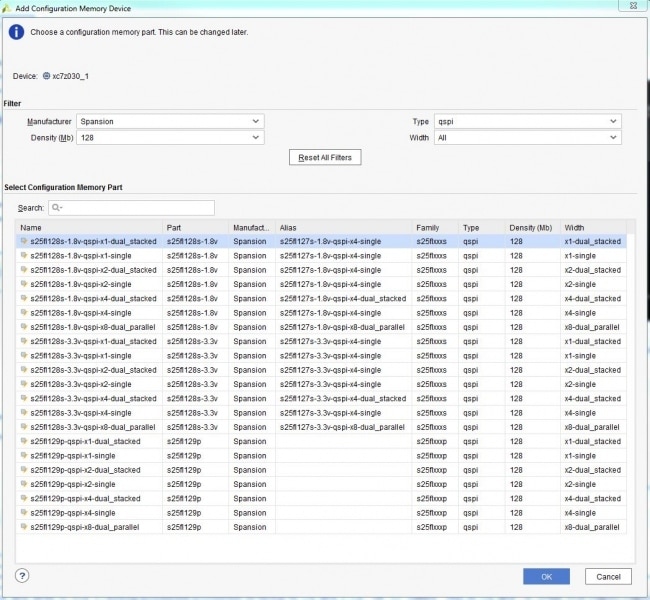Click the help question mark icon
Screen dimensions: 650x600
tap(22, 576)
